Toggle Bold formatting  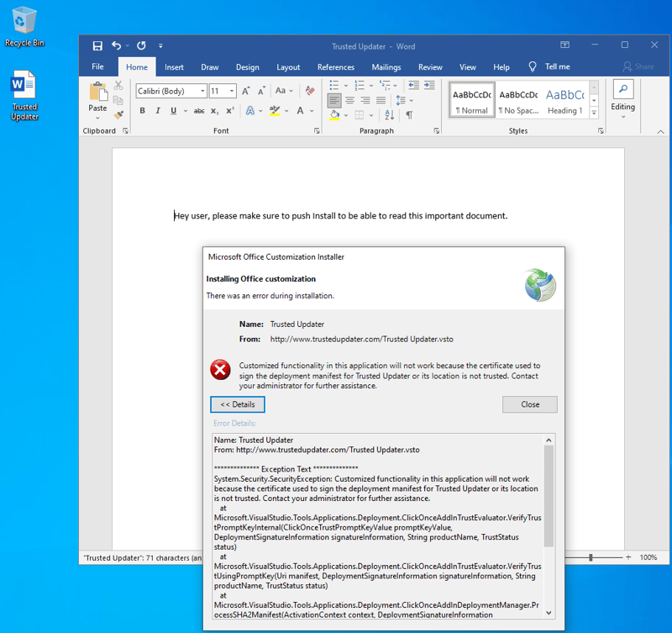pyautogui.click(x=142, y=111)
